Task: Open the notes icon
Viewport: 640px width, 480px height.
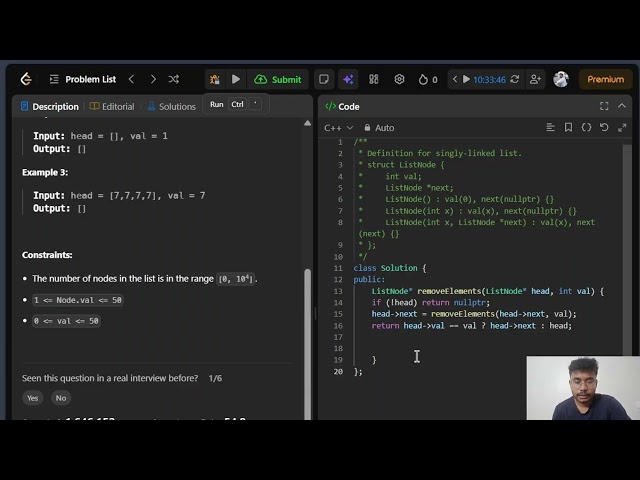Action: (x=324, y=79)
